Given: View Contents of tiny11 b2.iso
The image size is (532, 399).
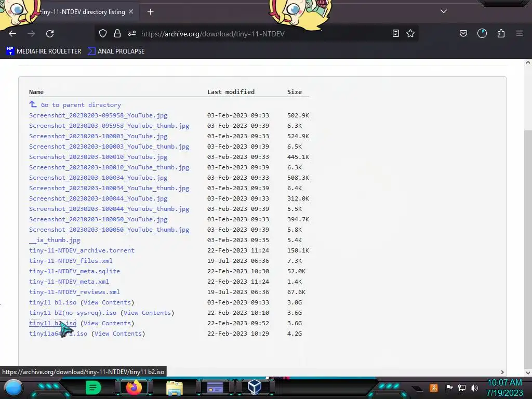Looking at the screenshot, I should point(107,323).
